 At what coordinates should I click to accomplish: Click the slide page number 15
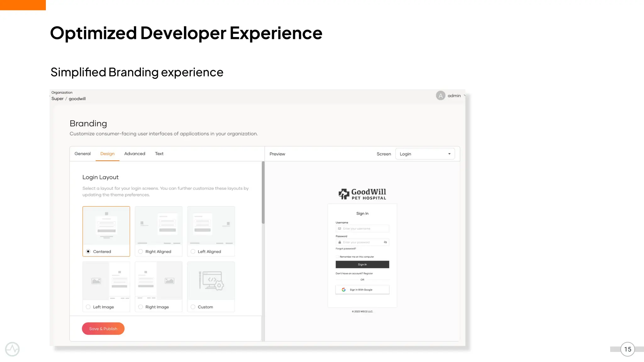(x=628, y=349)
